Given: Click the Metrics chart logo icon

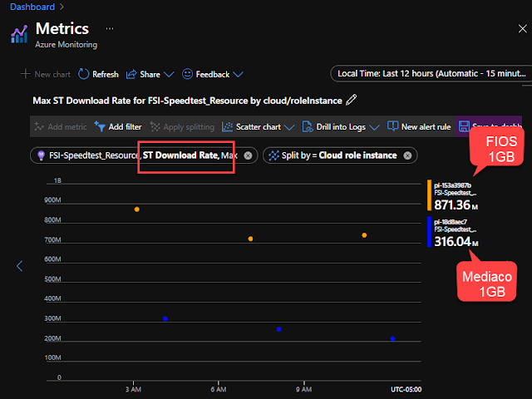Looking at the screenshot, I should (19, 34).
